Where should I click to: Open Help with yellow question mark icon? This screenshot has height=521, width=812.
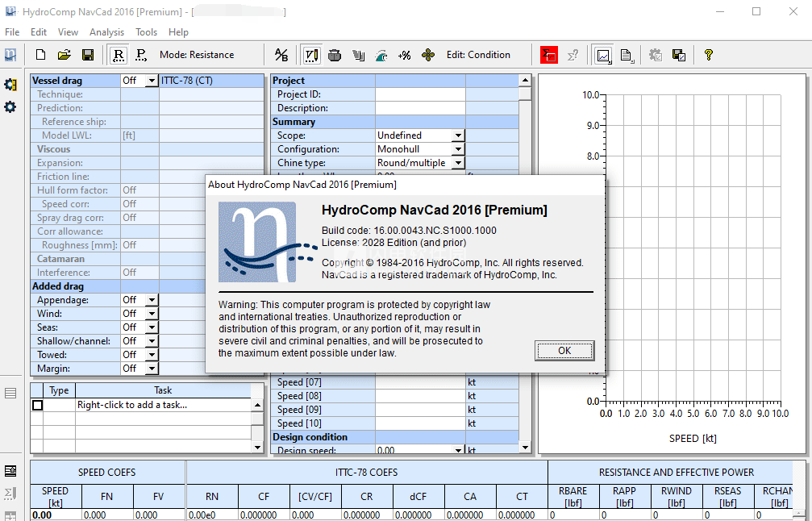(x=709, y=55)
